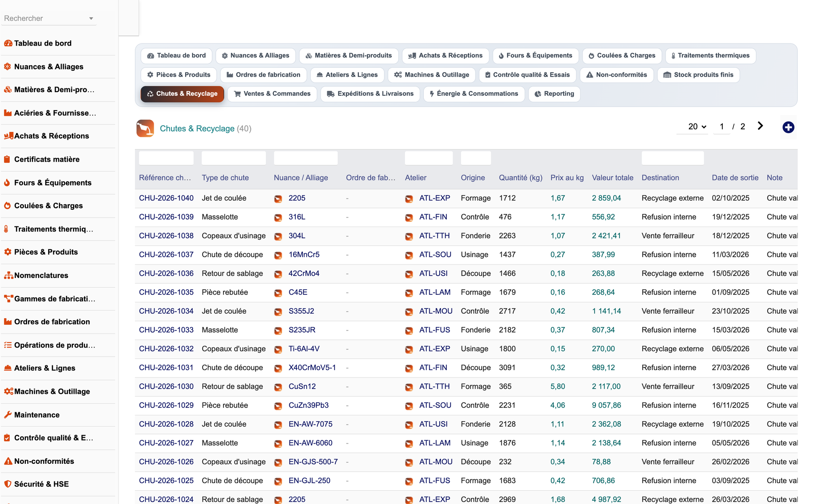Open record CHU-2026-1040 link

[166, 198]
